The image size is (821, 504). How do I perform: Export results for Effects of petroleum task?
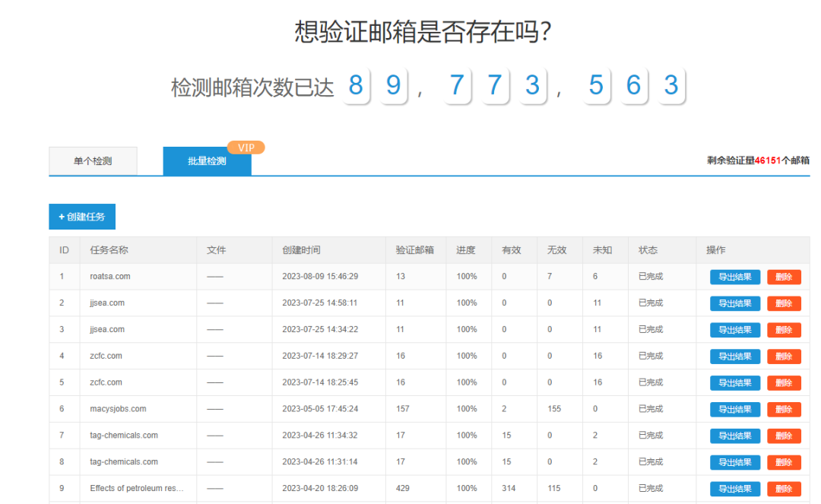[x=734, y=489]
